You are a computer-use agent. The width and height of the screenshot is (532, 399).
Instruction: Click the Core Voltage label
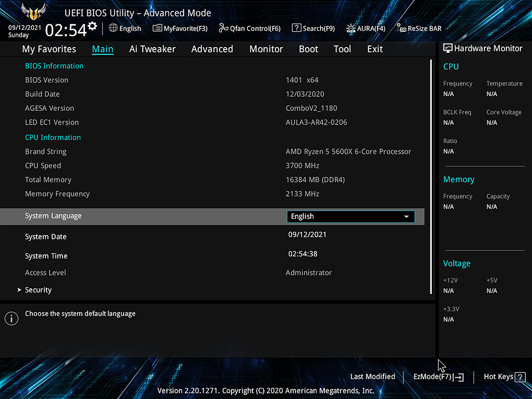[504, 112]
